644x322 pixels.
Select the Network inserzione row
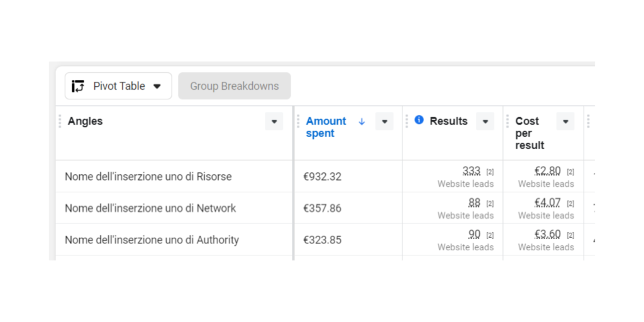(150, 208)
